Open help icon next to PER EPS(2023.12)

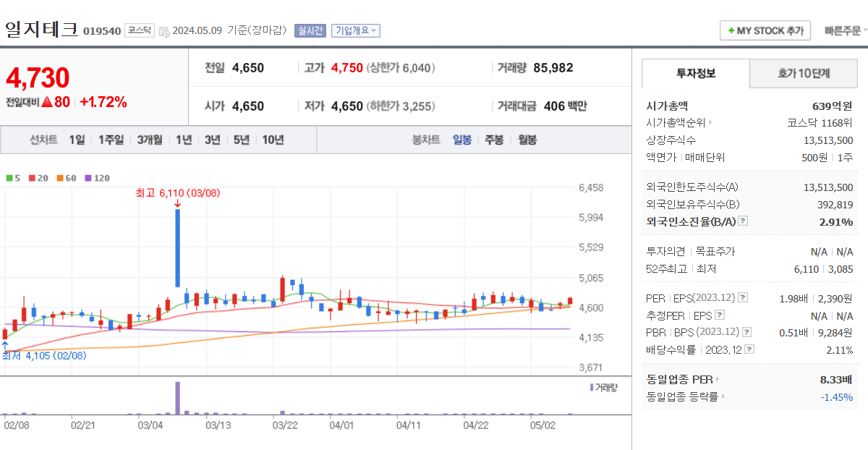tap(743, 298)
